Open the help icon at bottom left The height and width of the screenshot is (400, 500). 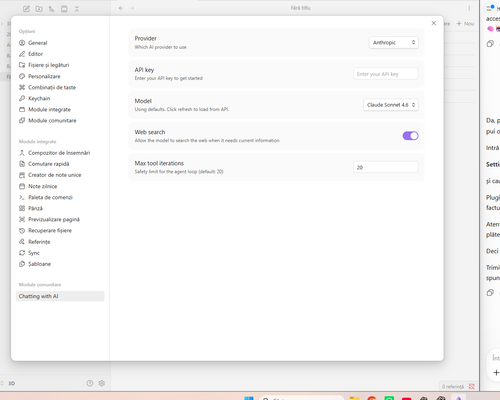coord(90,383)
